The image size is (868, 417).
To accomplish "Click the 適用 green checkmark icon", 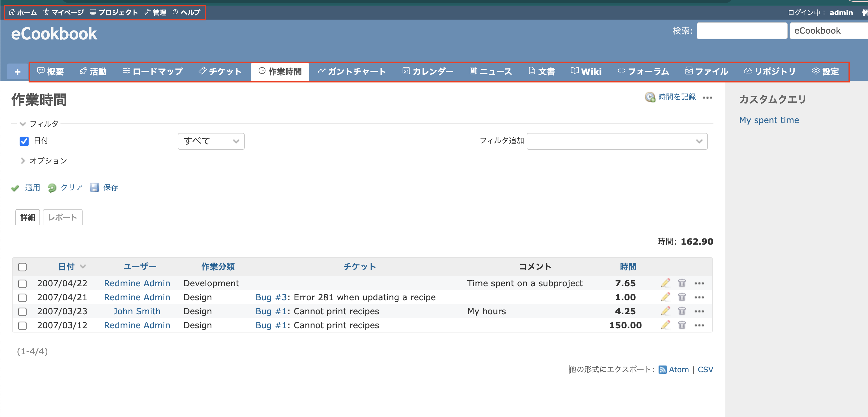I will tap(15, 188).
